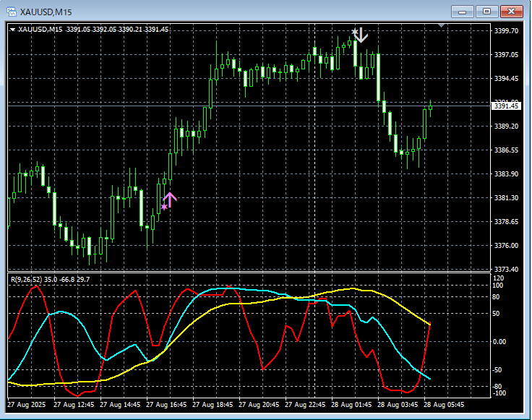Minimize the XAUUSD chart window
The image size is (532, 420).
(x=462, y=12)
